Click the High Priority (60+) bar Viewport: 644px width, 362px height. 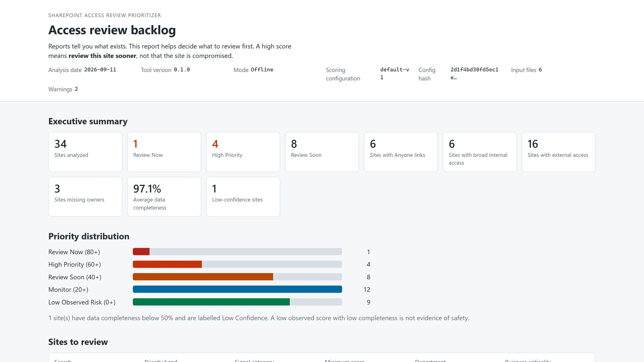tap(167, 264)
